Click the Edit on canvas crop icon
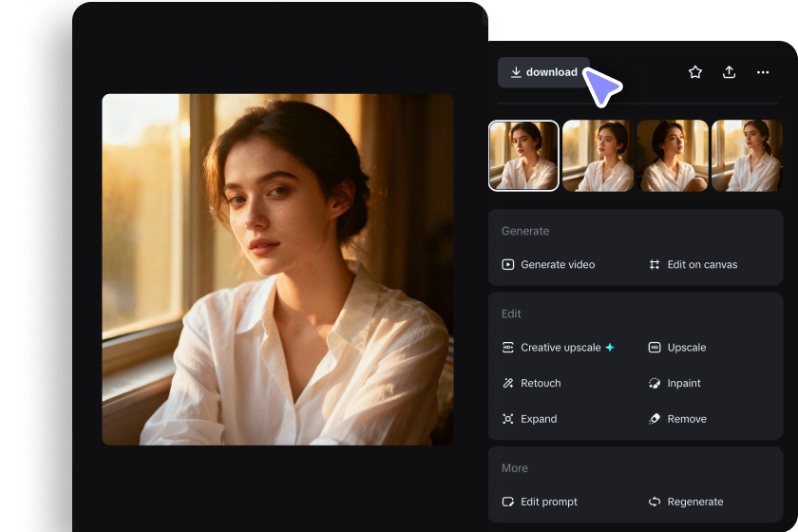The height and width of the screenshot is (532, 798). coord(655,265)
